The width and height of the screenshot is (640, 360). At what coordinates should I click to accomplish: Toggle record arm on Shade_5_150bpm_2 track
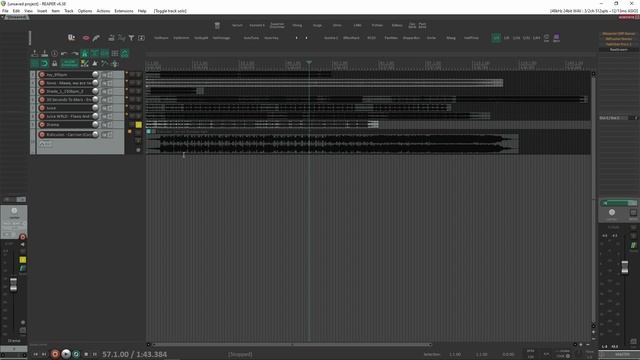pos(42,91)
